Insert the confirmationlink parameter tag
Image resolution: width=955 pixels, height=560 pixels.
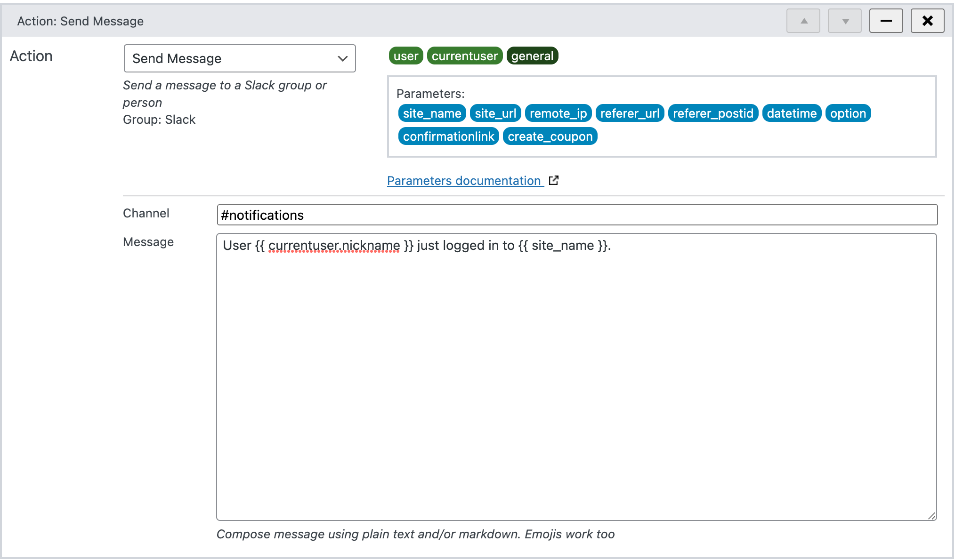pos(448,136)
